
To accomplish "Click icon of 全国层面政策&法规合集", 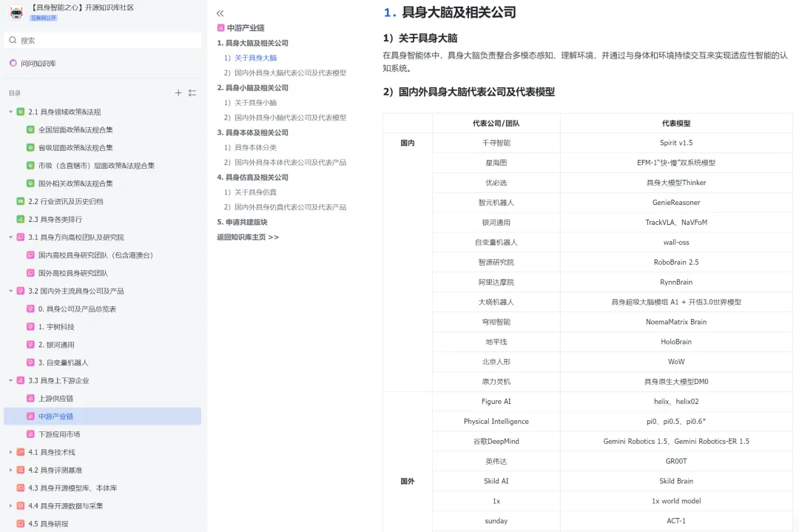I will pyautogui.click(x=30, y=129).
